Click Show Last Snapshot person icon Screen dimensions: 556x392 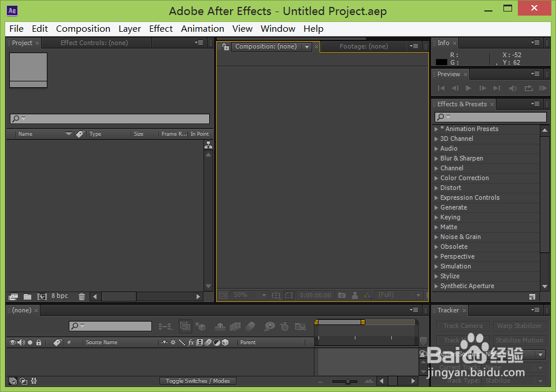coord(355,295)
